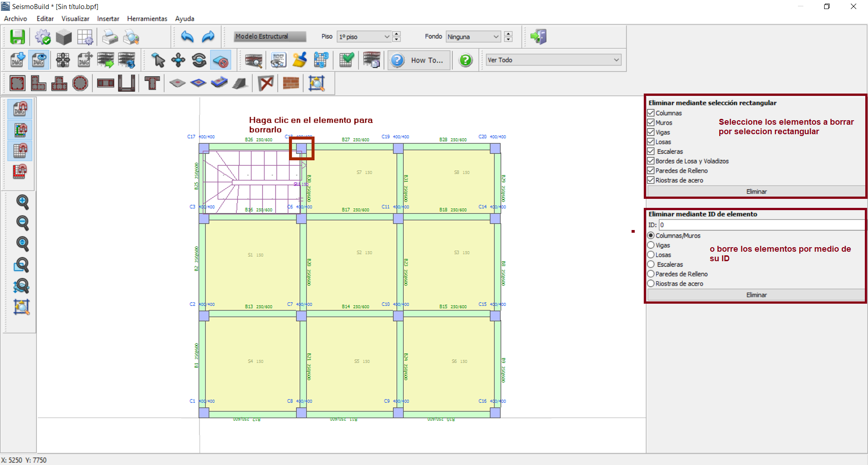Click the exit door icon
This screenshot has height=465, width=868.
tap(538, 37)
